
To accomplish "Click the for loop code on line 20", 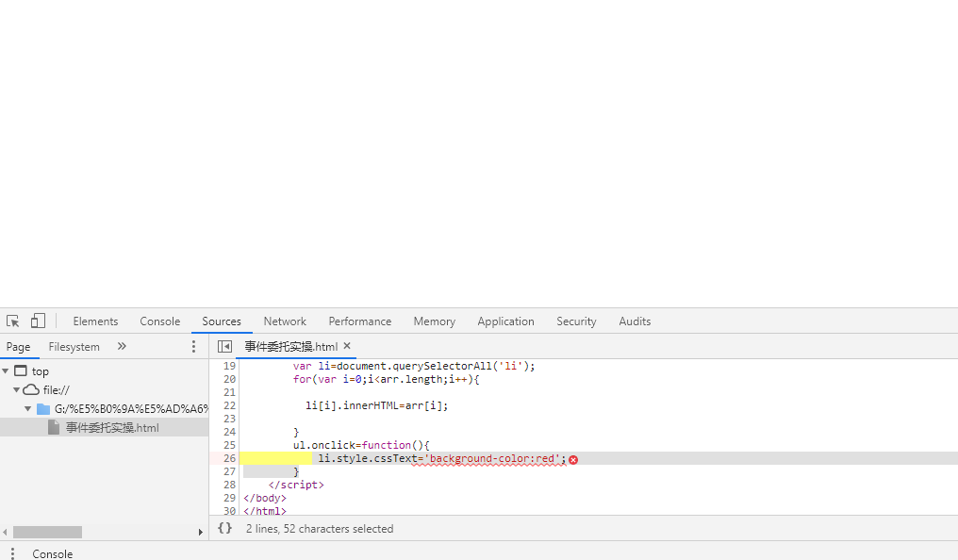I will [x=387, y=379].
